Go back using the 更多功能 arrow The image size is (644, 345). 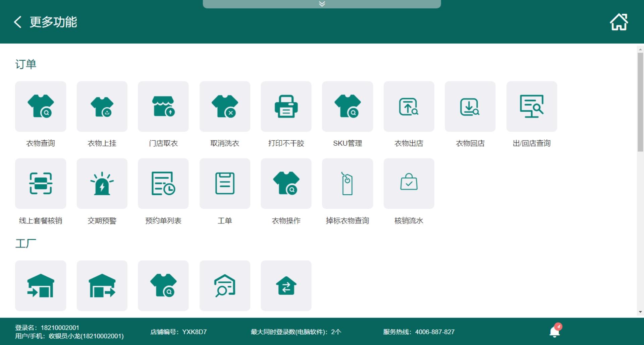(18, 22)
